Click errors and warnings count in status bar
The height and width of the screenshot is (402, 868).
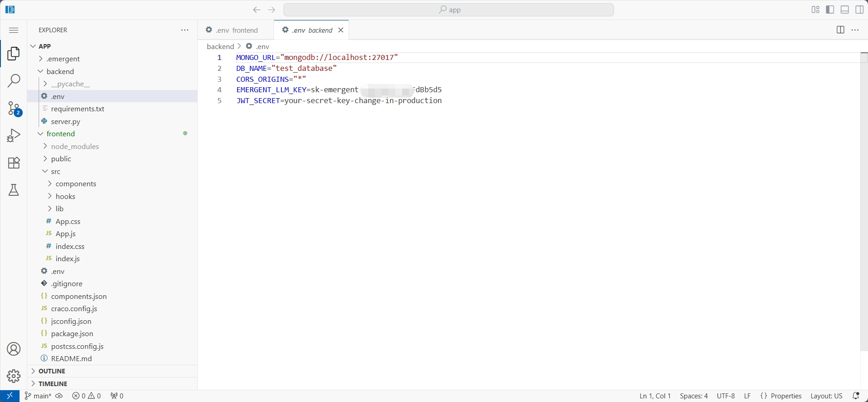pos(86,396)
